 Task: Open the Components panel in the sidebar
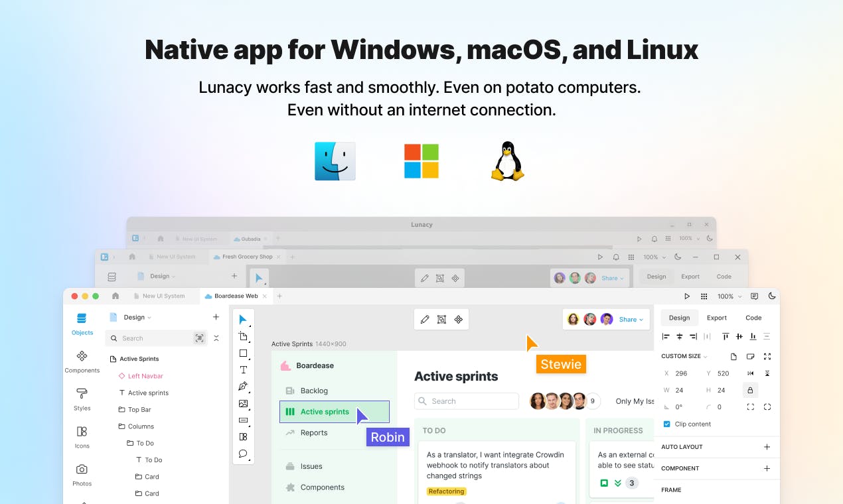point(82,361)
